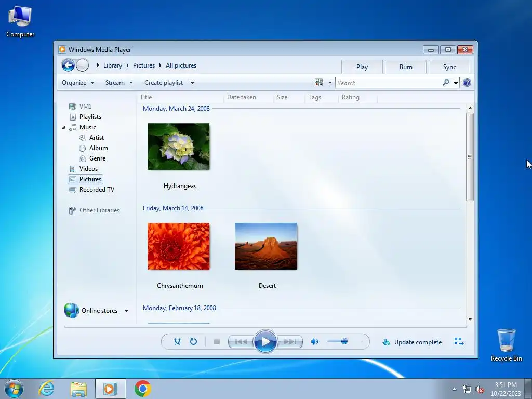The width and height of the screenshot is (532, 399).
Task: Open the Recycle Bin desktop icon
Action: (x=506, y=345)
